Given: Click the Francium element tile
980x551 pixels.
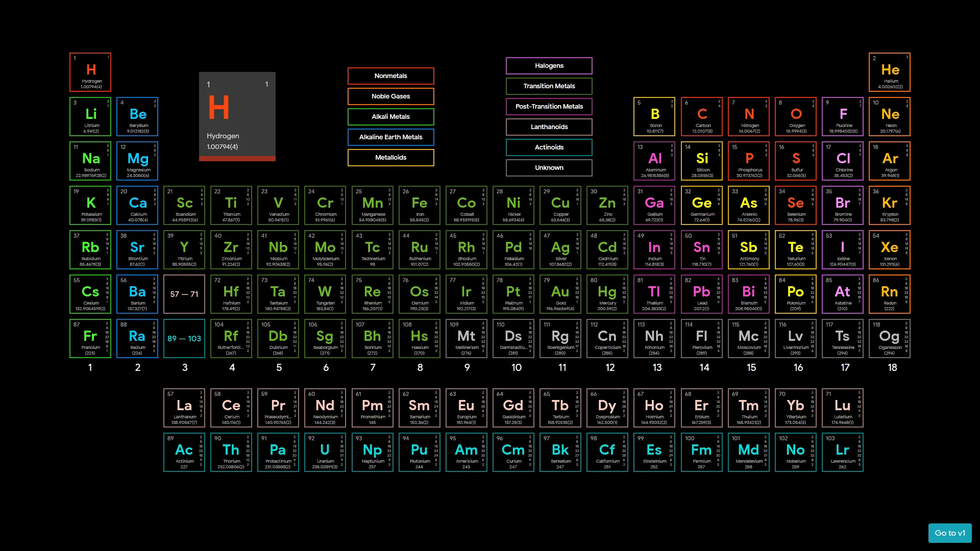Looking at the screenshot, I should coord(90,338).
